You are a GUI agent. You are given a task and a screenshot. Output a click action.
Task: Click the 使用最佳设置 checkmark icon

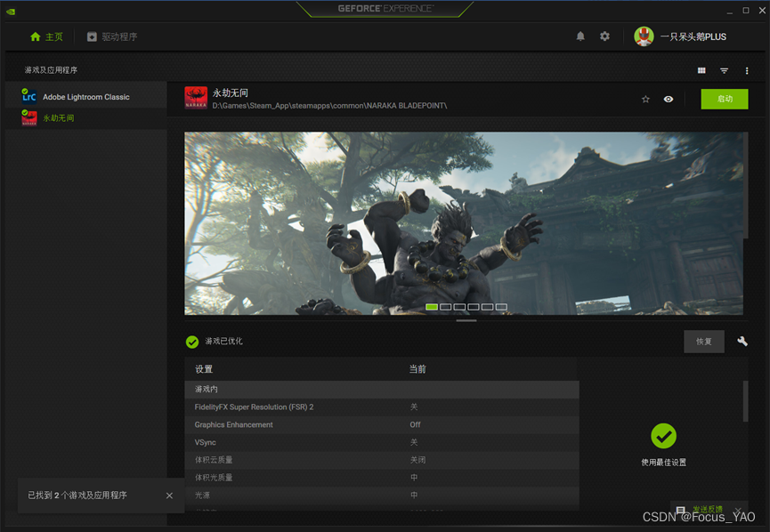pos(663,436)
